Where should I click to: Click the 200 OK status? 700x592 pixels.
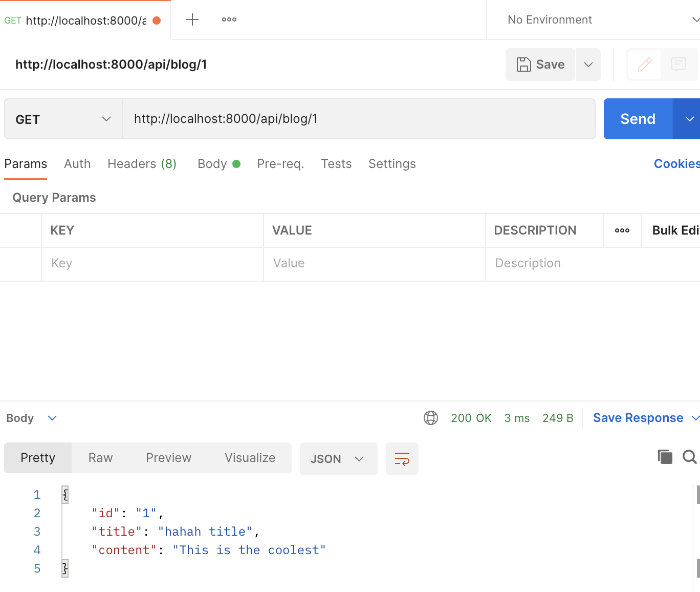coord(471,418)
